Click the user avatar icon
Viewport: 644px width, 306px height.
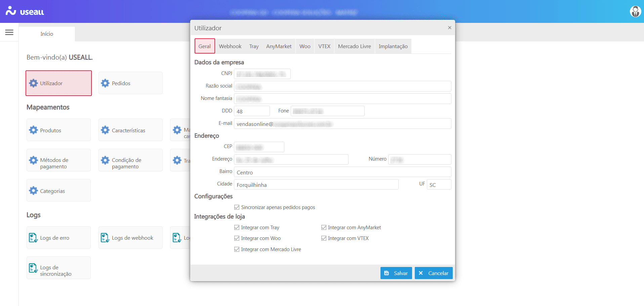(x=635, y=11)
